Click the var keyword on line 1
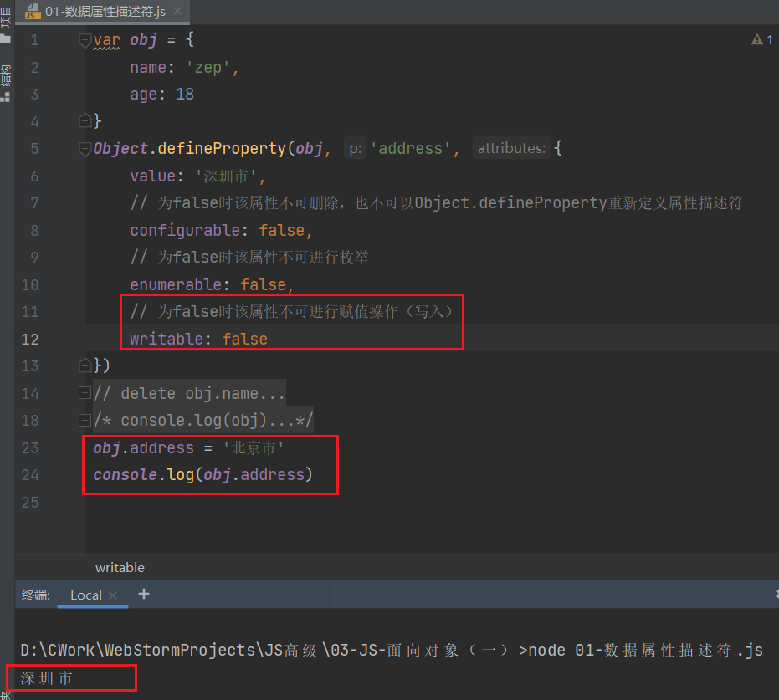 (x=106, y=39)
